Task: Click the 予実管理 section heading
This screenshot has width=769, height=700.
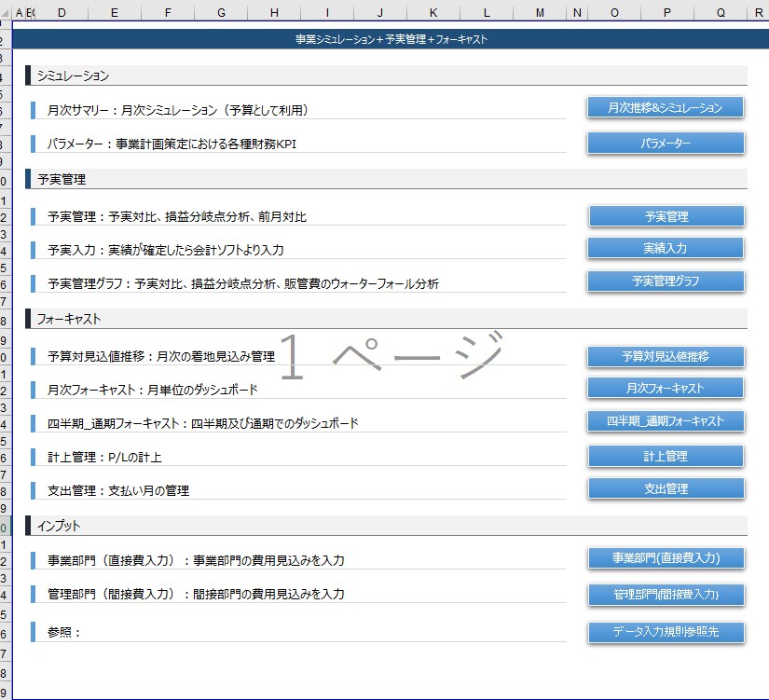Action: tap(62, 179)
